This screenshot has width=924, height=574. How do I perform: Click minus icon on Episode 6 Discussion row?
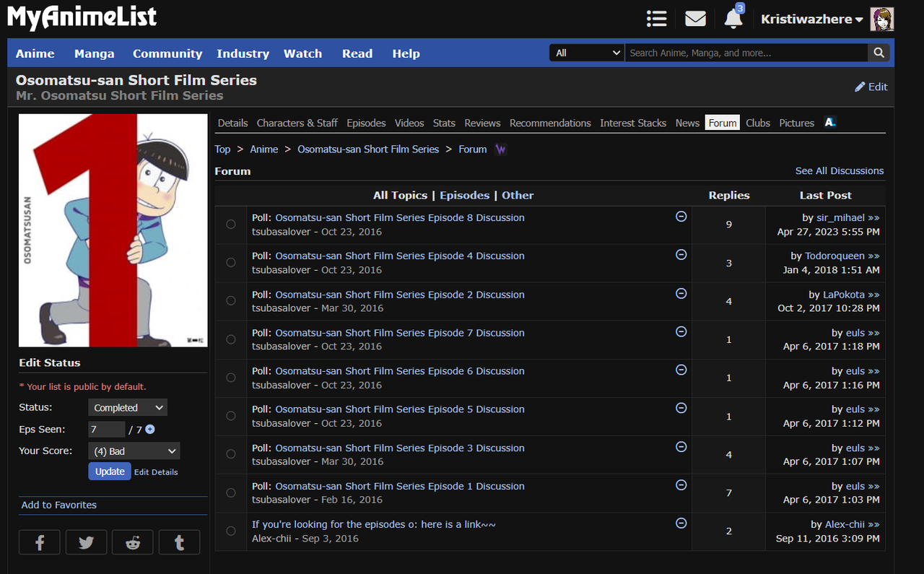[x=681, y=370]
